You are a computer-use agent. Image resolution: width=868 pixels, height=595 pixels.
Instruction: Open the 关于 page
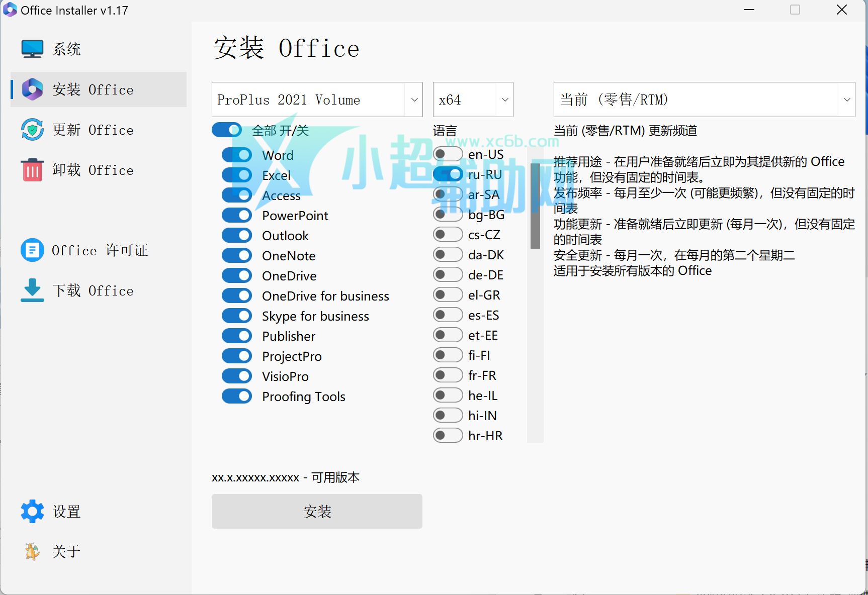[99, 552]
